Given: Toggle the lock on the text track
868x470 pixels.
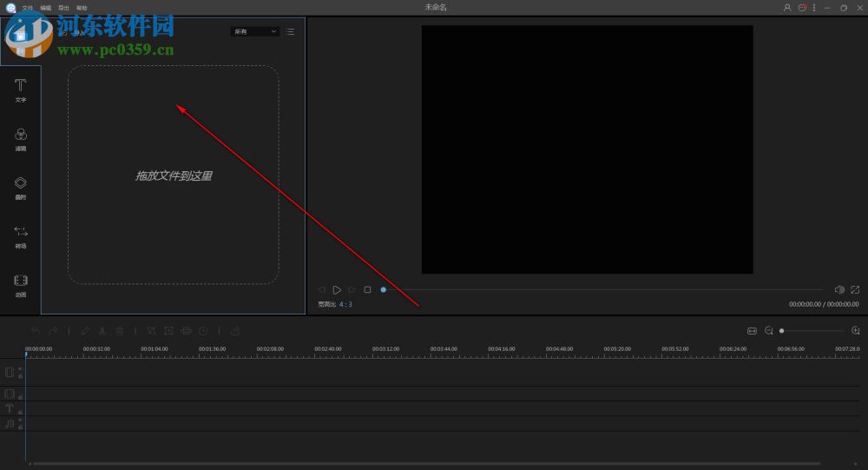Looking at the screenshot, I should point(21,412).
